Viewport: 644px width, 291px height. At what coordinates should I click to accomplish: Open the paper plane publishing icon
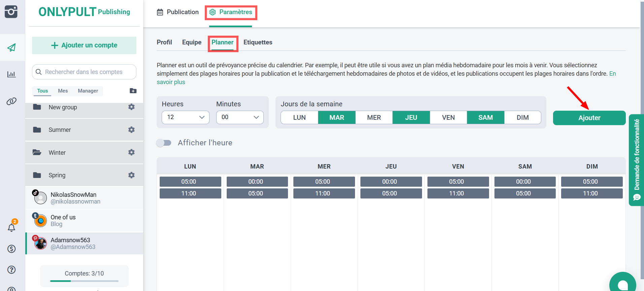12,47
